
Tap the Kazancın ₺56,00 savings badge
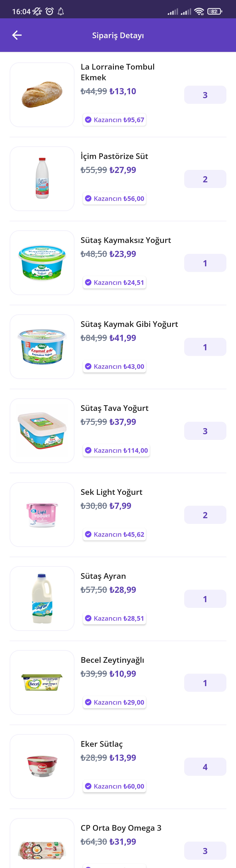[x=115, y=198]
